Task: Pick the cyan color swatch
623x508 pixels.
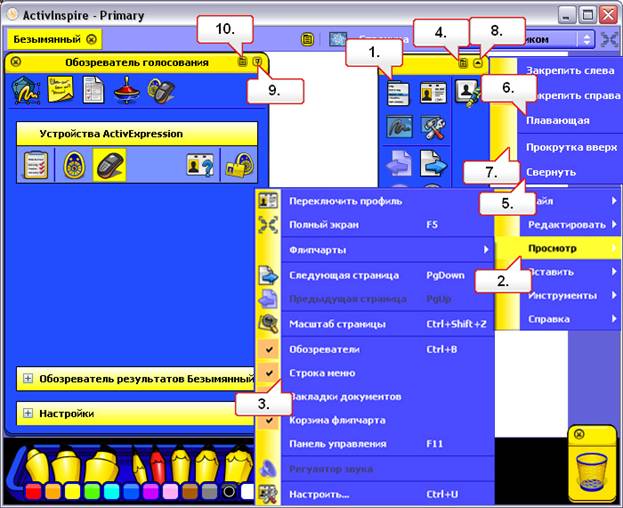Action: [112, 492]
